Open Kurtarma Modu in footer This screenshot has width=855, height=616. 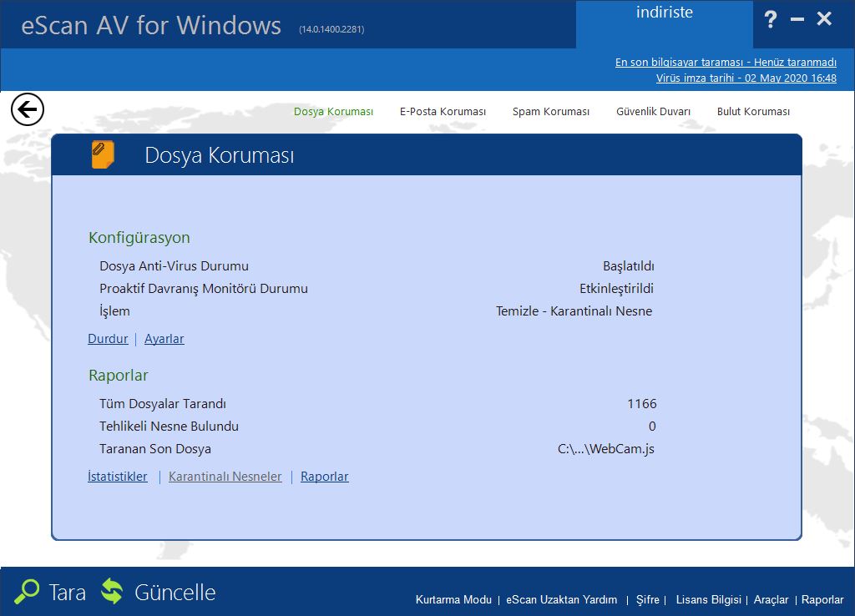453,599
